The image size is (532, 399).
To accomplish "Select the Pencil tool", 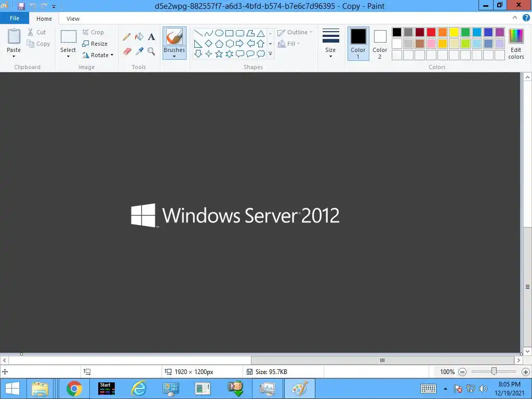I will click(127, 37).
